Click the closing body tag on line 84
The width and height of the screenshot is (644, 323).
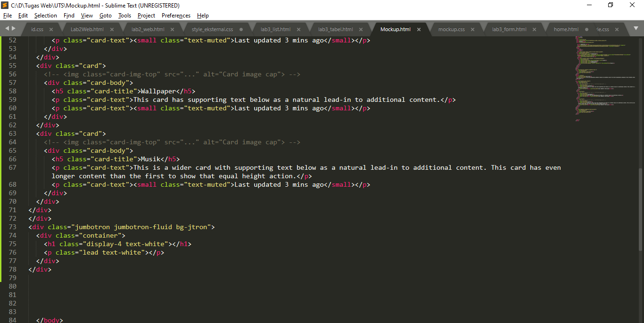click(50, 320)
